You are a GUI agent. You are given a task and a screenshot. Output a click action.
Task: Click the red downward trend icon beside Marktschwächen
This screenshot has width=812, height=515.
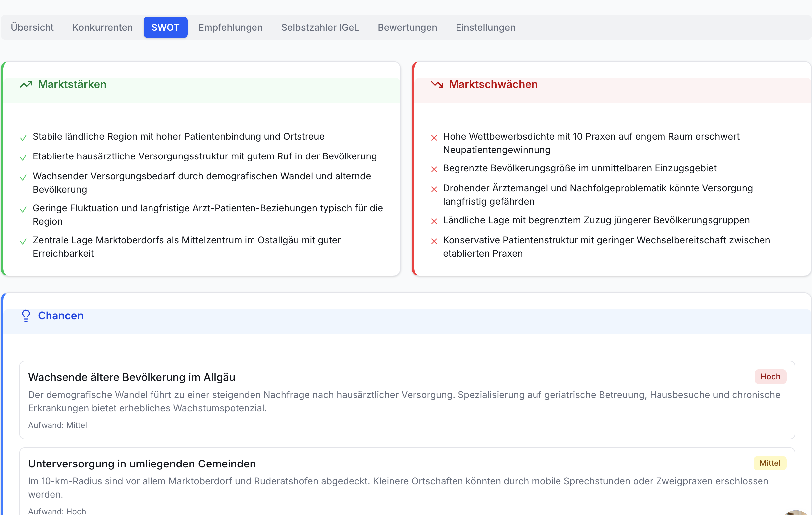tap(437, 84)
